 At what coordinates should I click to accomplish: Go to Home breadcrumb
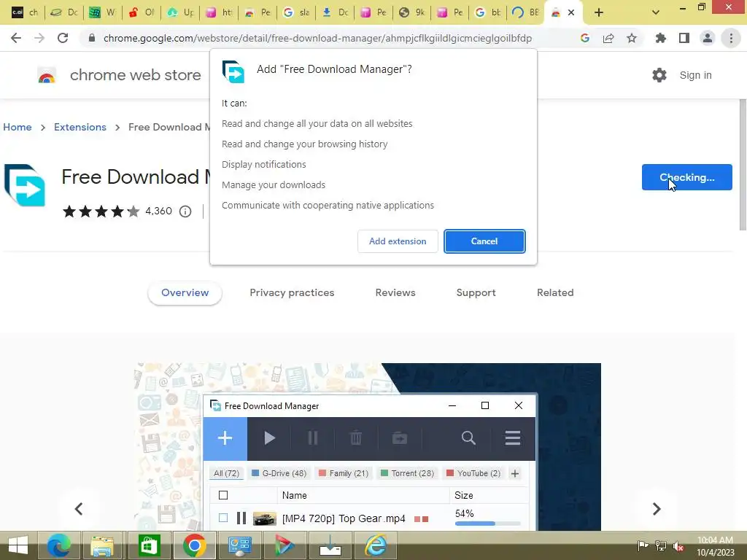click(x=18, y=127)
